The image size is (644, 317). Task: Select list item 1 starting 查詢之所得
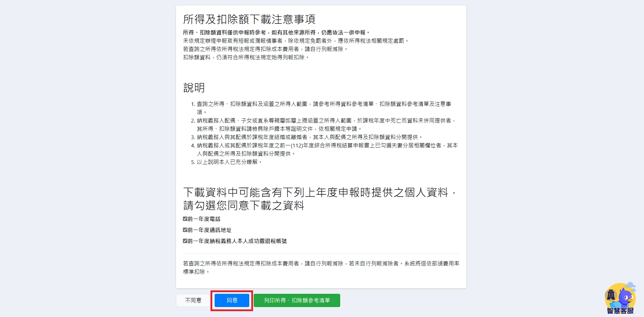[x=324, y=108]
